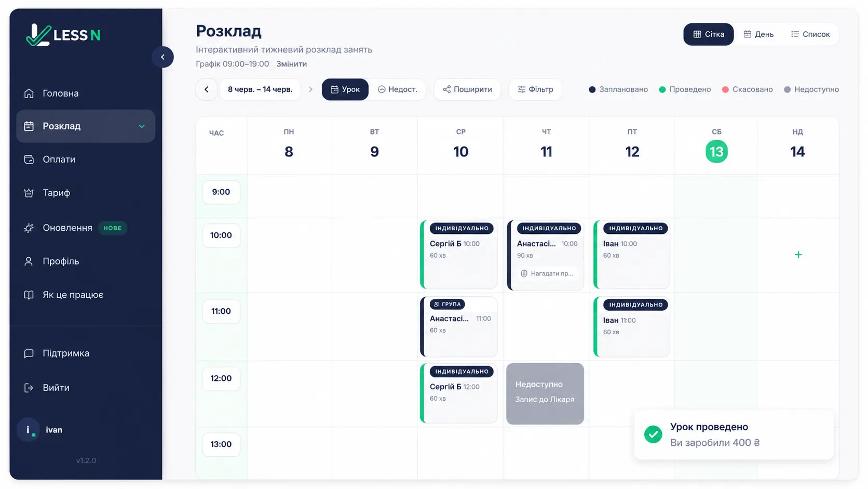Click the Скасовано legend dot

725,89
